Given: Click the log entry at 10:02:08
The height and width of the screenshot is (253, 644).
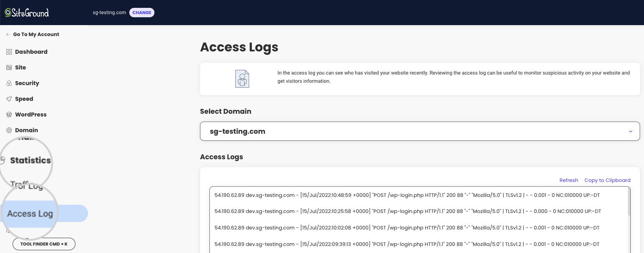Looking at the screenshot, I should click(407, 228).
